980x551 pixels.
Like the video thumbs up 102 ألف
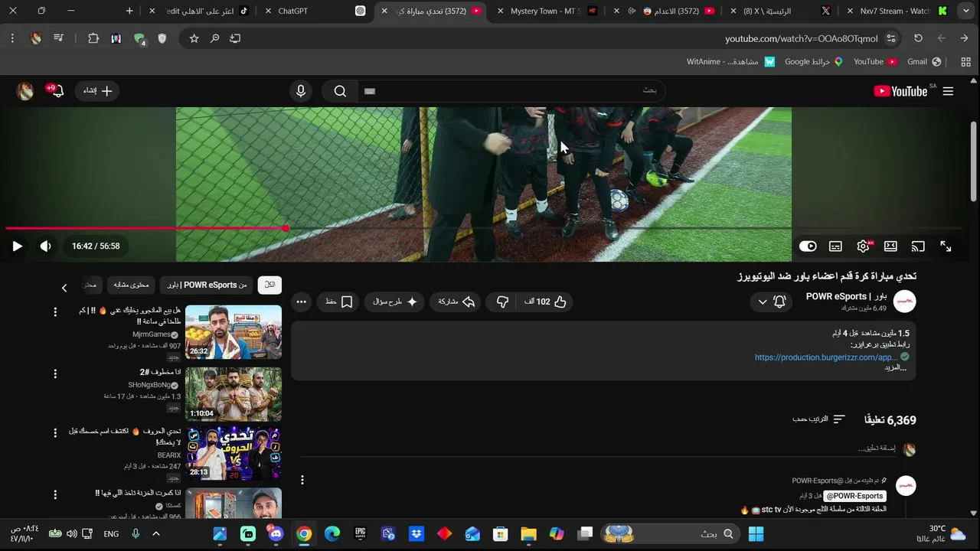click(546, 302)
